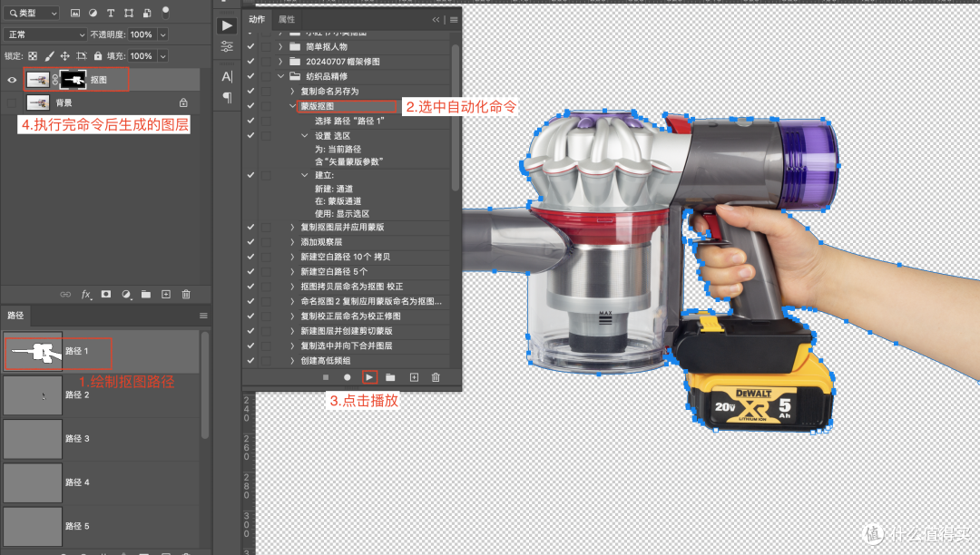Viewport: 980px width, 555px height.
Task: Lock transparent pixels (checkerboard icon)
Action: click(x=33, y=56)
